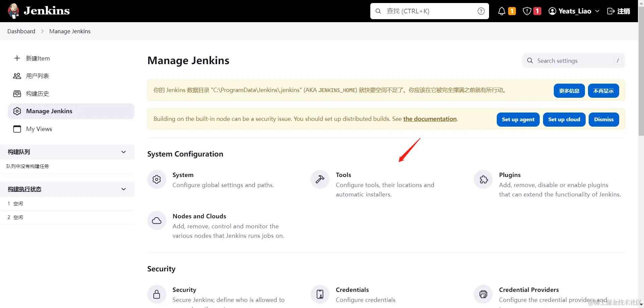Image resolution: width=644 pixels, height=308 pixels.
Task: Open My Views in the sidebar
Action: pyautogui.click(x=71, y=129)
